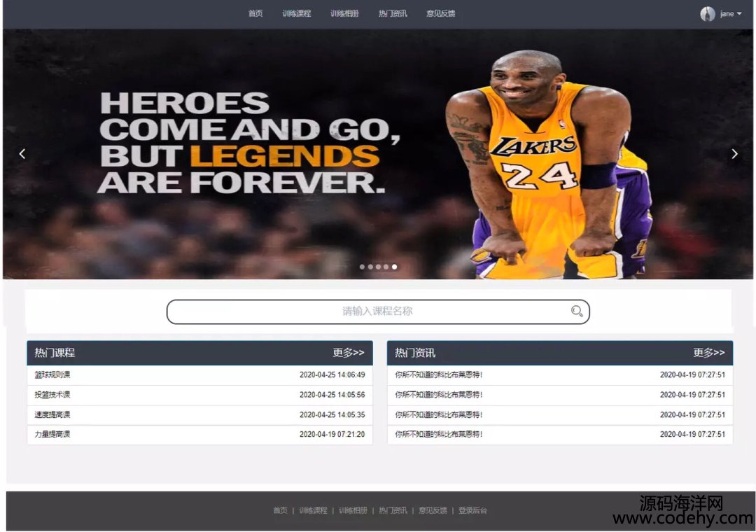Show the previous carousel slide with left arrow

(22, 154)
